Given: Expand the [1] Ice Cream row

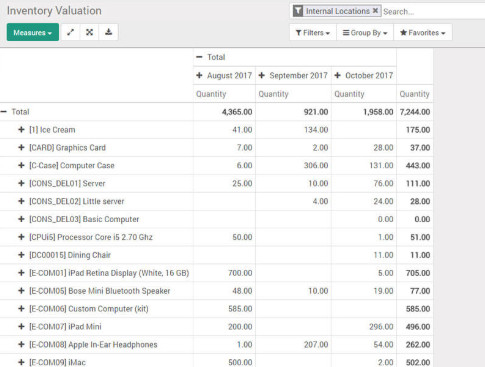Looking at the screenshot, I should (21, 130).
